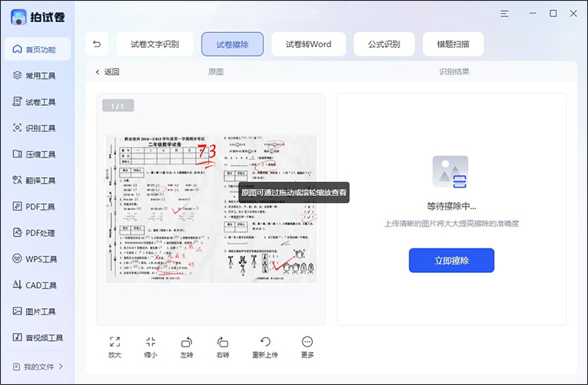Open PDF处理 in the sidebar
This screenshot has width=588, height=385.
[x=34, y=233]
